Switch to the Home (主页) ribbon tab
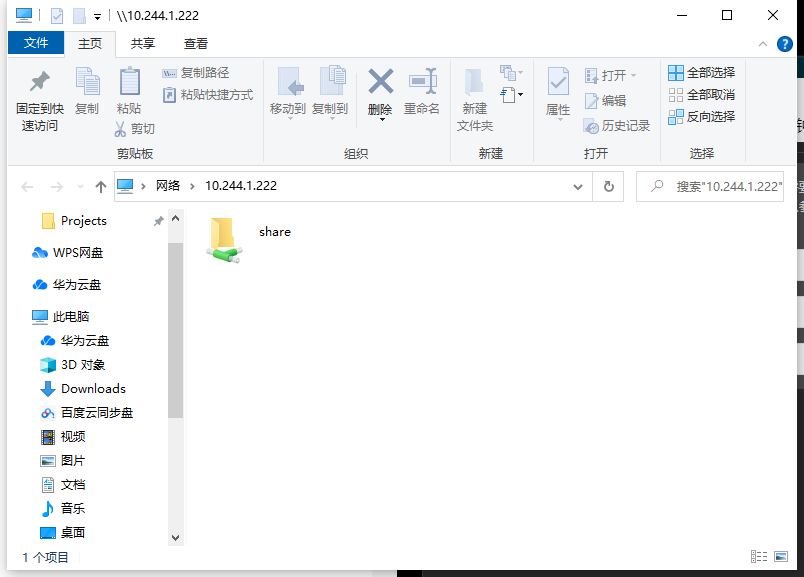Viewport: 804px width, 577px height. (90, 44)
